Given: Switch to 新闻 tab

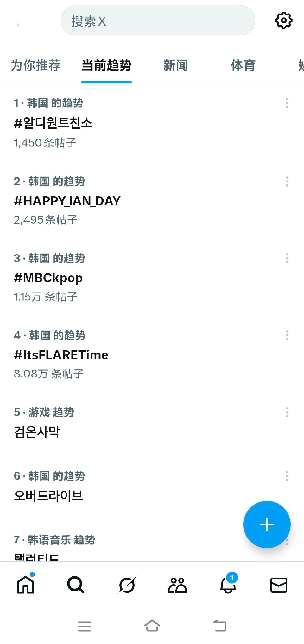Looking at the screenshot, I should [175, 65].
